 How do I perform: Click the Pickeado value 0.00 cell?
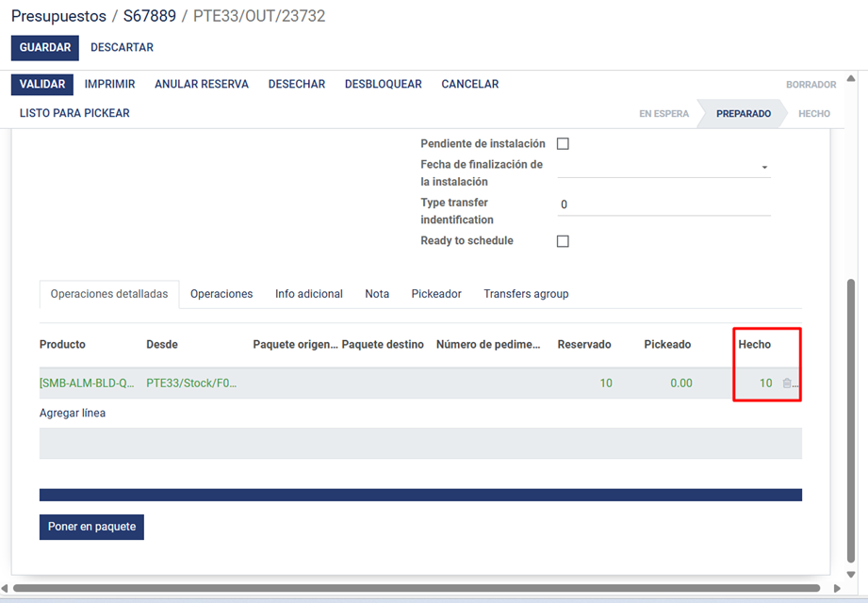(x=680, y=383)
